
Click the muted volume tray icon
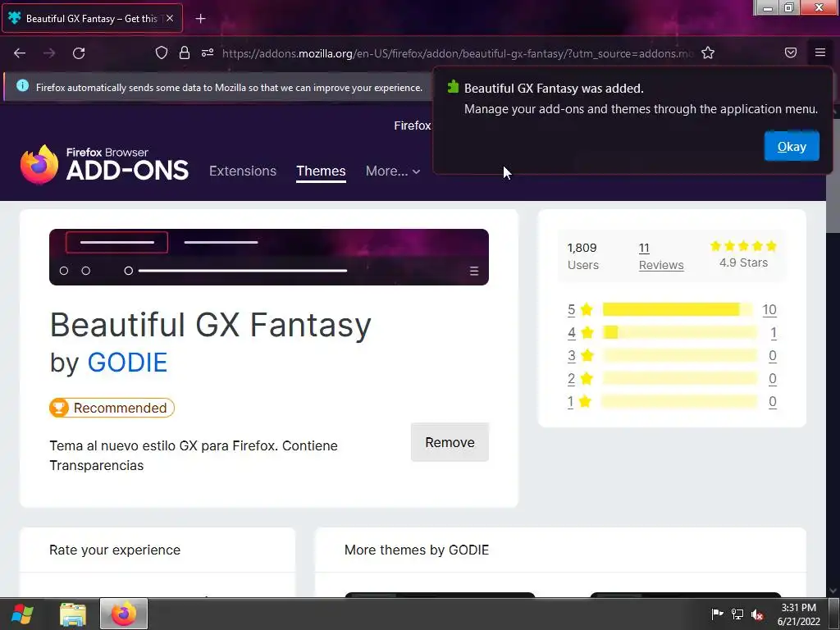click(x=757, y=614)
